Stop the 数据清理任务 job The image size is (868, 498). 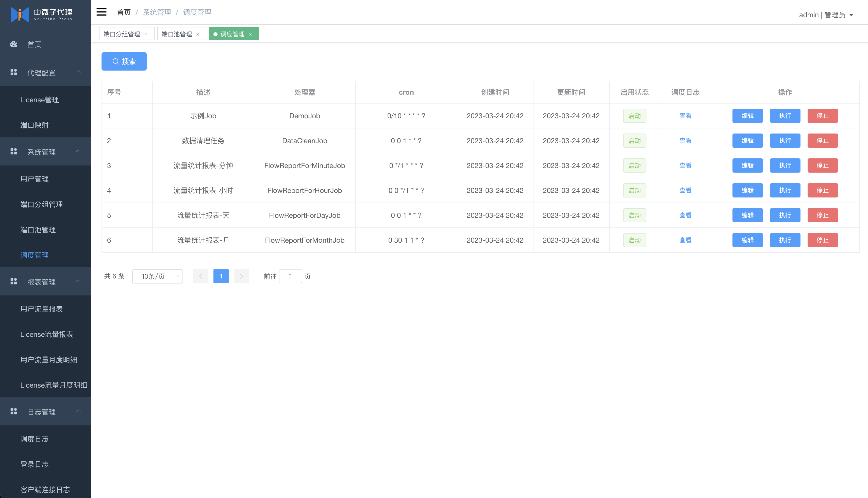[x=823, y=141]
